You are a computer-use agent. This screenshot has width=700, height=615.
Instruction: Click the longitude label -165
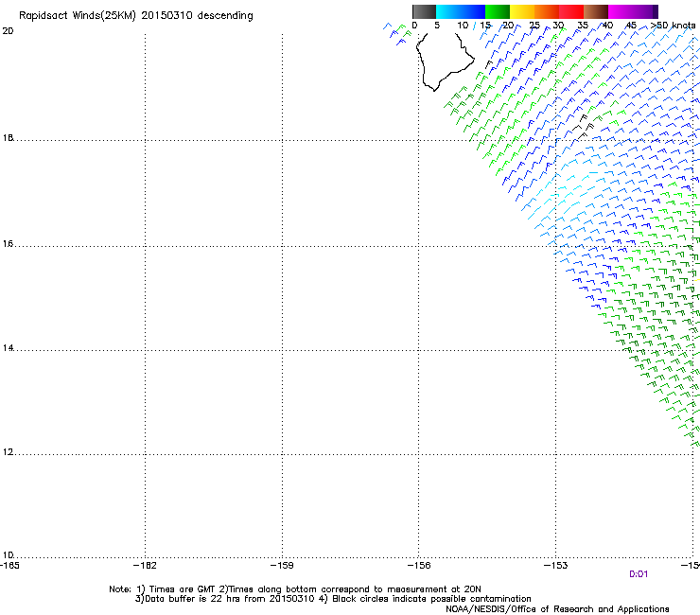(x=9, y=566)
